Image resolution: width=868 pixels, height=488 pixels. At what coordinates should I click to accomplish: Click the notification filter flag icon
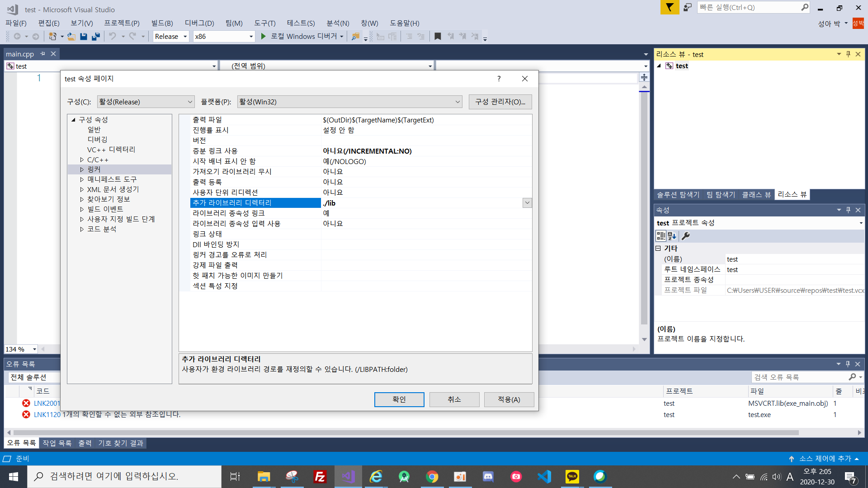[x=670, y=7]
